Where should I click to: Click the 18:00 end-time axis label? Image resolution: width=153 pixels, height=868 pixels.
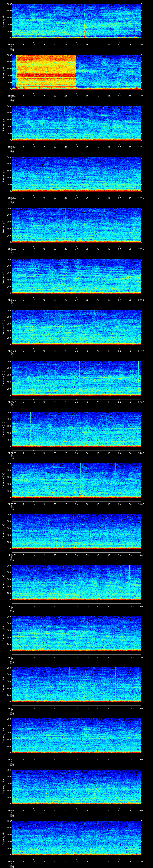pos(141,198)
